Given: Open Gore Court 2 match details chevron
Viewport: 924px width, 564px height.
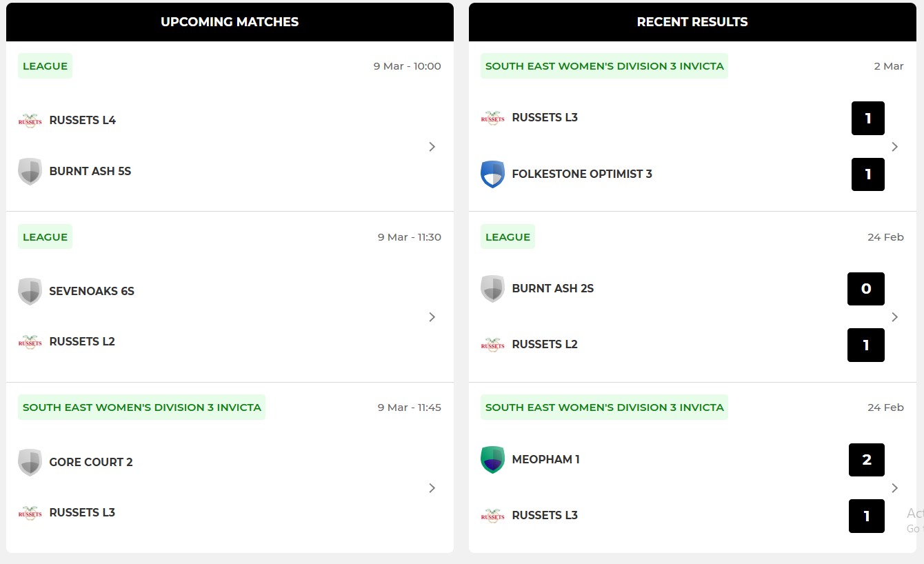Looking at the screenshot, I should 432,488.
